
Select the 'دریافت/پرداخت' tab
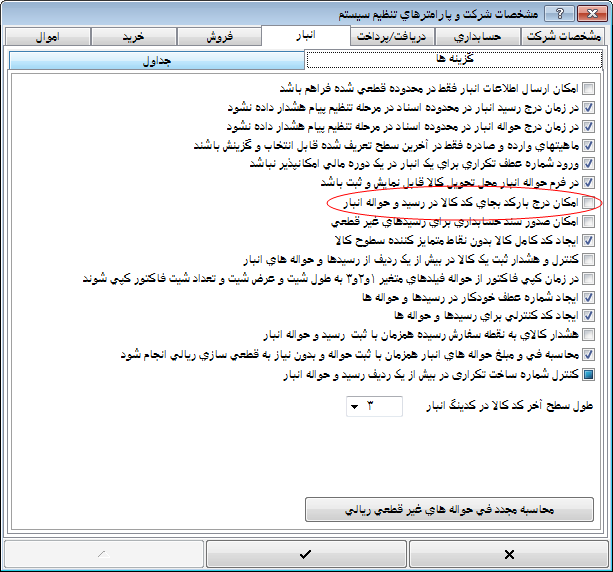pos(393,37)
